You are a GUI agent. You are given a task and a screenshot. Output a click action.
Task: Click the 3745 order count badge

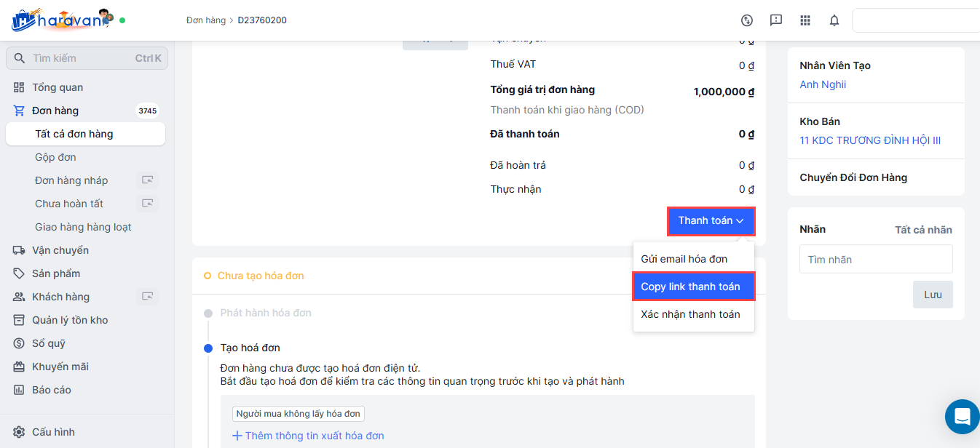coord(148,111)
